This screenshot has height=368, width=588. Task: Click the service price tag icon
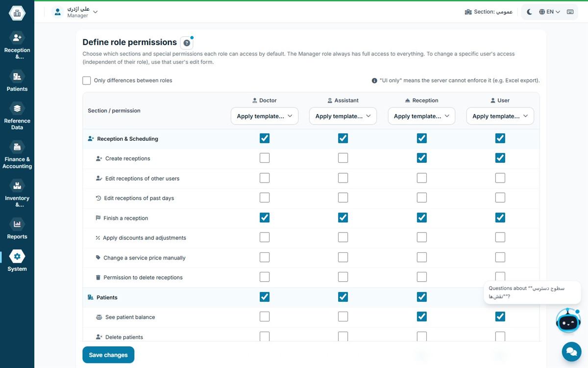[98, 258]
